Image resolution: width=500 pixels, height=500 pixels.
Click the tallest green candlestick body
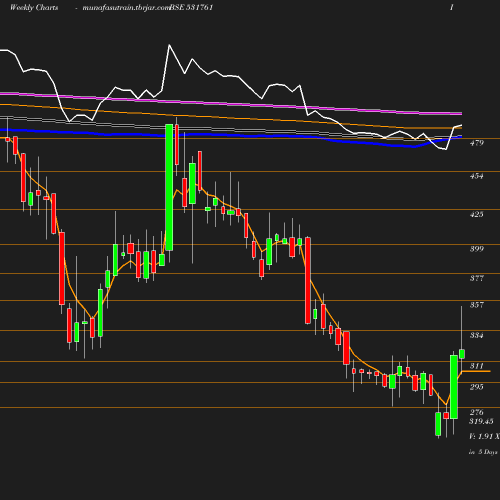click(169, 187)
